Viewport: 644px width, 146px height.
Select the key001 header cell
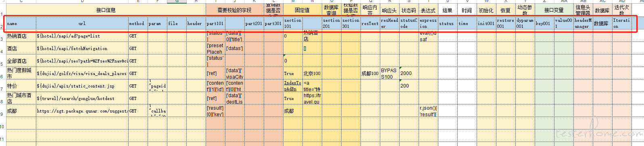tap(544, 23)
